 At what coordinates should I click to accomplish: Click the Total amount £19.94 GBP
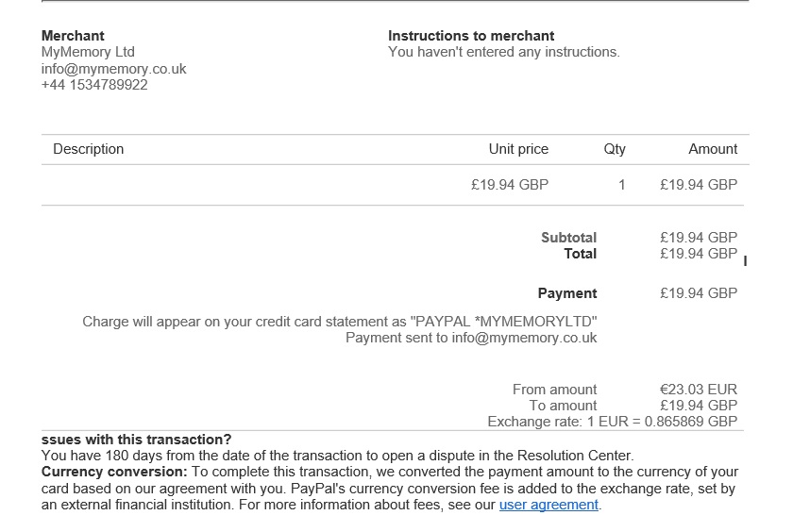(x=699, y=254)
